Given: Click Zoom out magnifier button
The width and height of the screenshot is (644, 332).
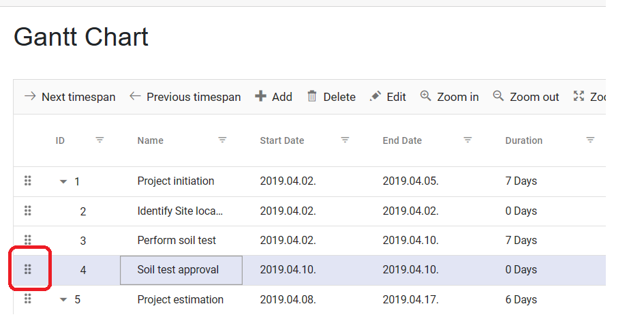Looking at the screenshot, I should (526, 97).
